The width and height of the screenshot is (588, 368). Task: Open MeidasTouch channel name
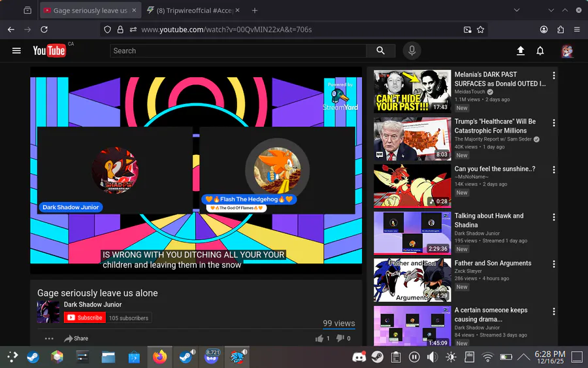(x=470, y=92)
